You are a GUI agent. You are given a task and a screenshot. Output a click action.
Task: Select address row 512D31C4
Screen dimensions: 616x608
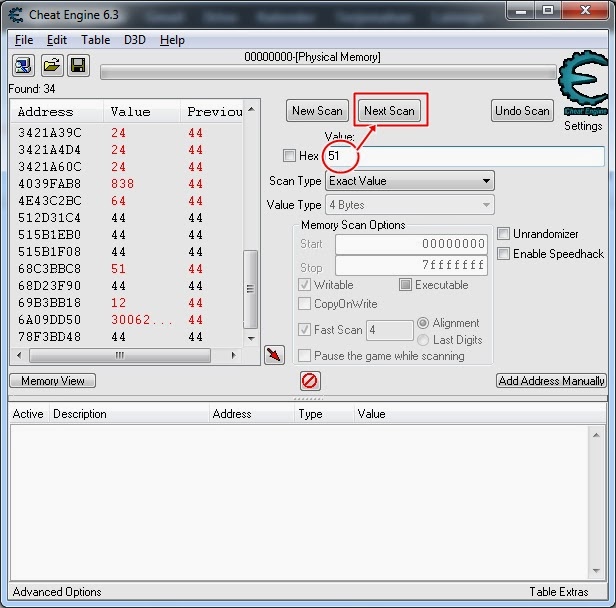(x=126, y=218)
